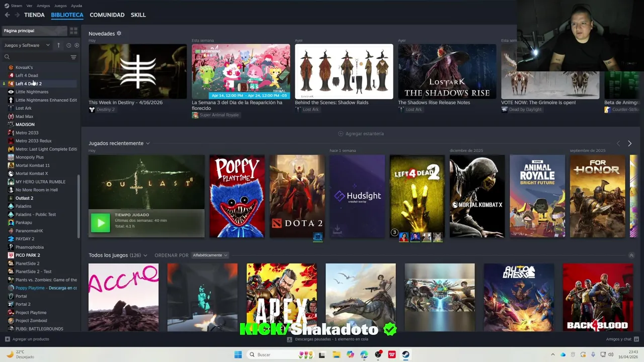Viewport: 644px width, 362px height.
Task: Open This Week in Destiny news card
Action: (x=138, y=71)
